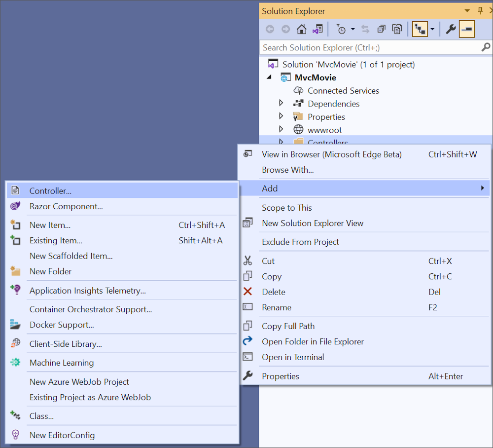The height and width of the screenshot is (448, 493).
Task: Toggle Preview Selected Items in the toolbar
Action: click(x=466, y=29)
